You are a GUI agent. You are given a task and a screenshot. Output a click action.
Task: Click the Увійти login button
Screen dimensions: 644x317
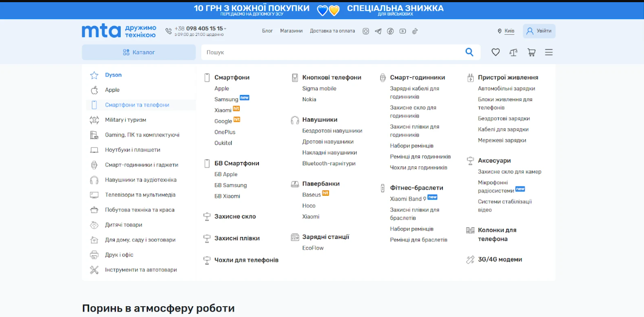(x=539, y=31)
